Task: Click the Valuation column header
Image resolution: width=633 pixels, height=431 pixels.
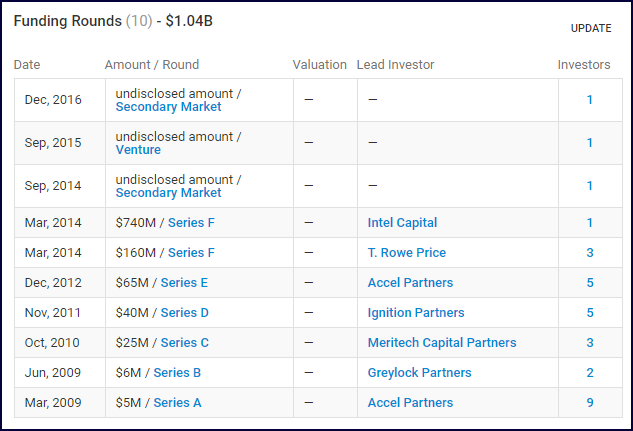Action: [319, 65]
